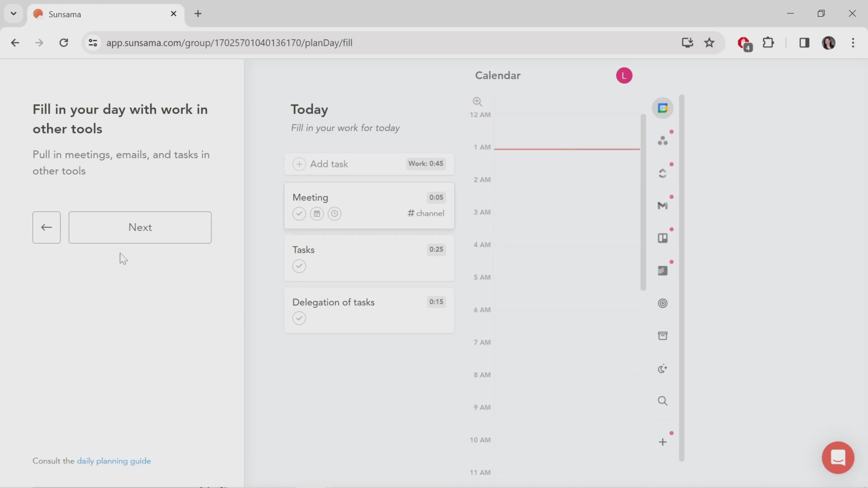Click the search magnifier in sidebar

click(x=663, y=401)
